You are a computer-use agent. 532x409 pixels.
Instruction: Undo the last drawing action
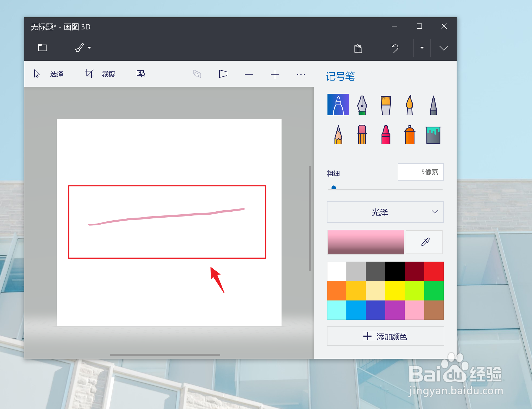[394, 48]
